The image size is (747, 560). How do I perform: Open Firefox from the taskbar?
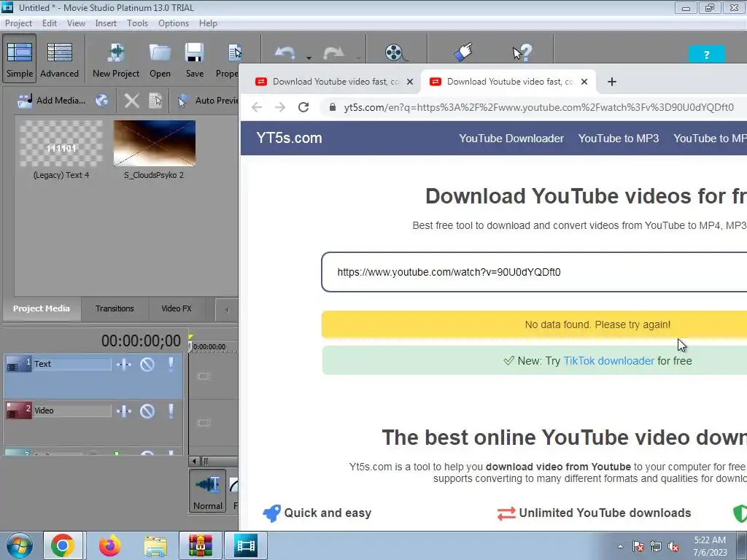tap(109, 545)
